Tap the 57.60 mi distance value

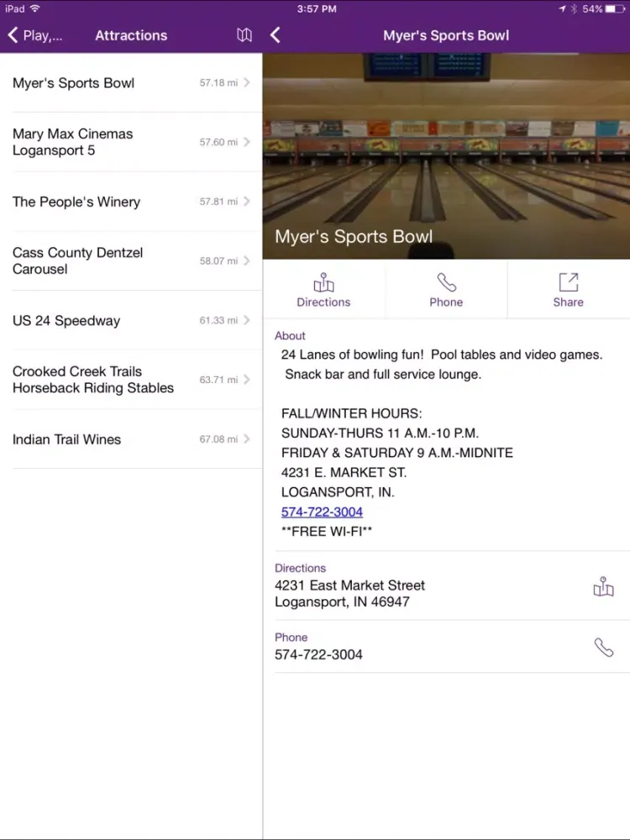(x=218, y=142)
